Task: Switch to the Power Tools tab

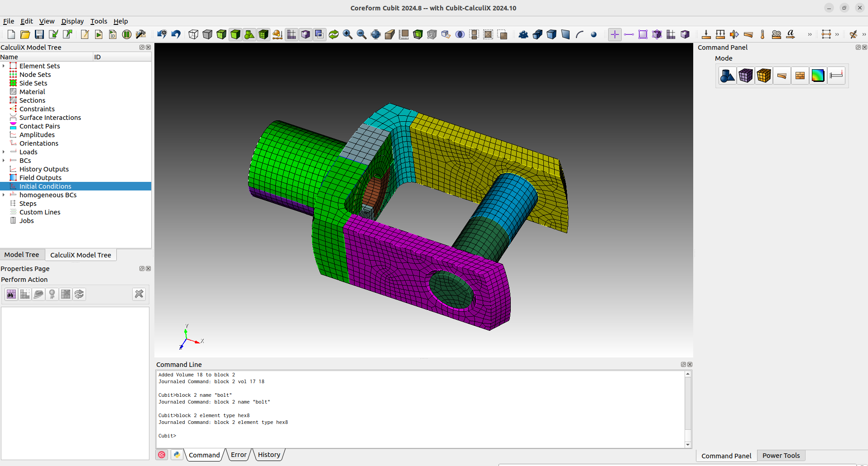Action: pyautogui.click(x=781, y=456)
